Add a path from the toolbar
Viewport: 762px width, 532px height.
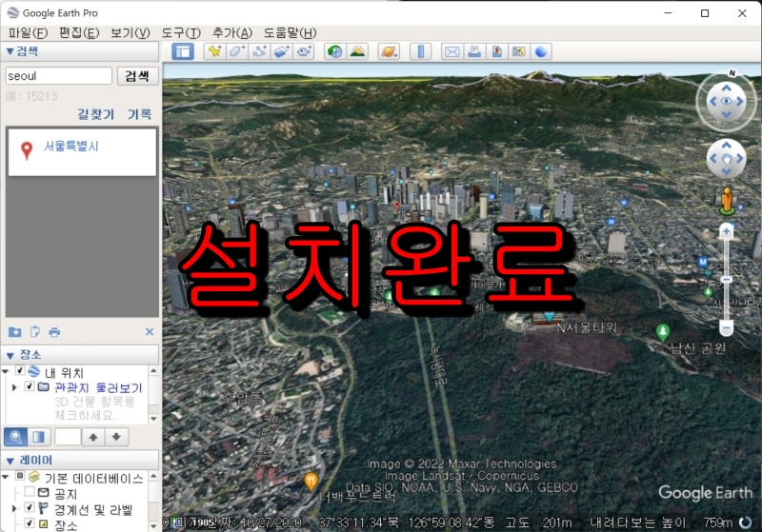pyautogui.click(x=259, y=51)
